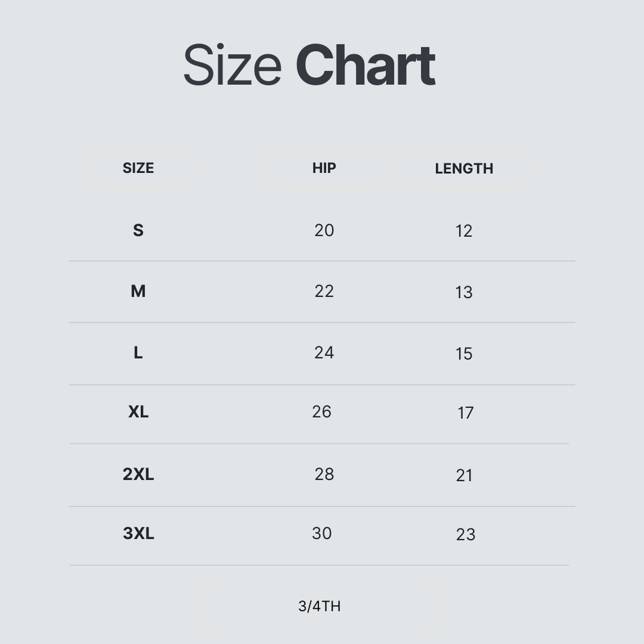Click length value 17 for size XL
Screen dimensions: 644x644
coord(465,413)
